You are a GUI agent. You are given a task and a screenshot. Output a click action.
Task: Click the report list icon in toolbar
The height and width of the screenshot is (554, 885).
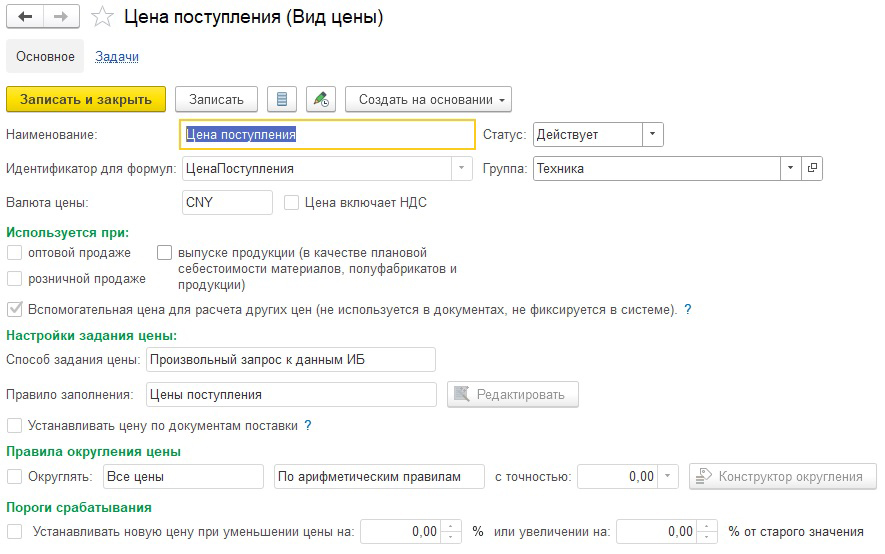(x=281, y=99)
